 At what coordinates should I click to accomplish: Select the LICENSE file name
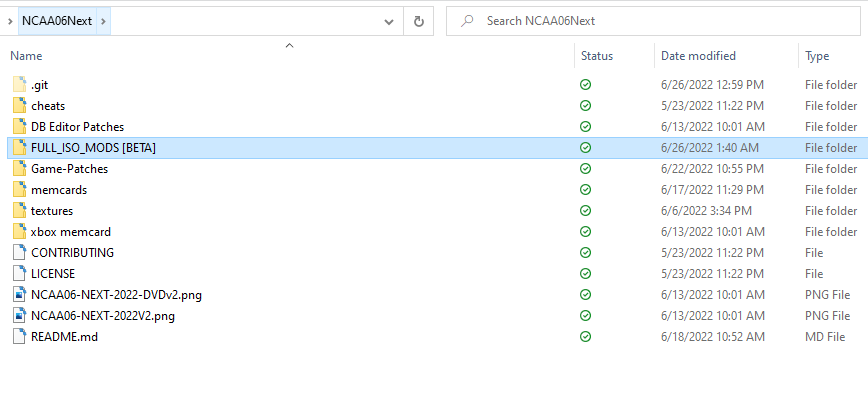pos(53,274)
